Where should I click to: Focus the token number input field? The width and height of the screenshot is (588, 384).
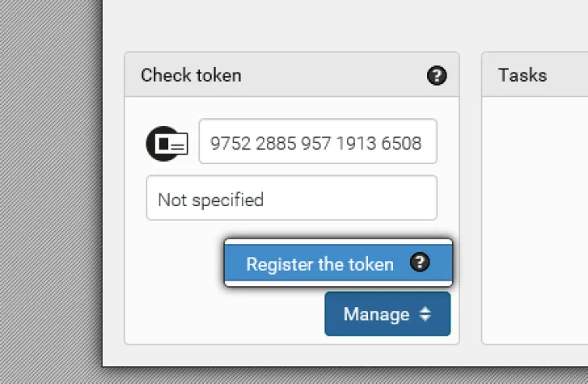[x=317, y=143]
